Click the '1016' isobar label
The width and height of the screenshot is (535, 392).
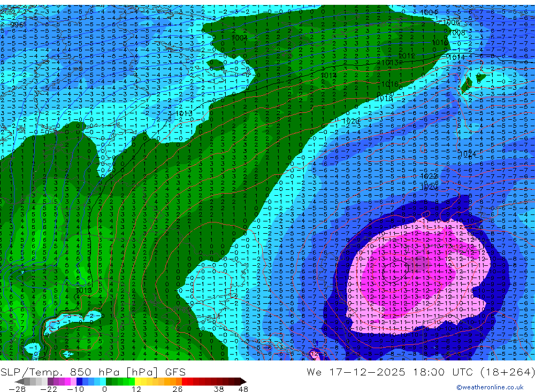(389, 84)
